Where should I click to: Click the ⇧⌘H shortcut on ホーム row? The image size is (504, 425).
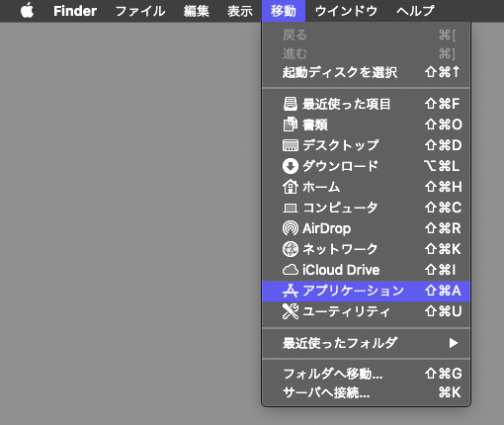pos(444,187)
